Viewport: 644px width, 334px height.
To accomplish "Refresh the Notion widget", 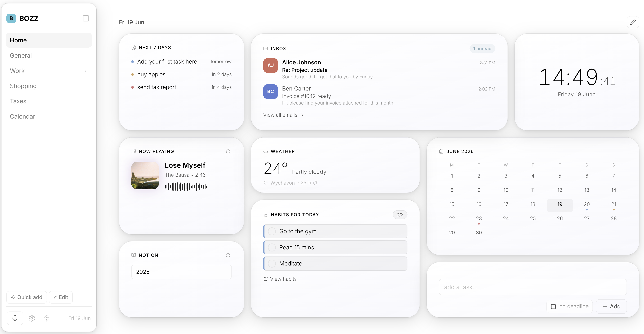I will 228,255.
